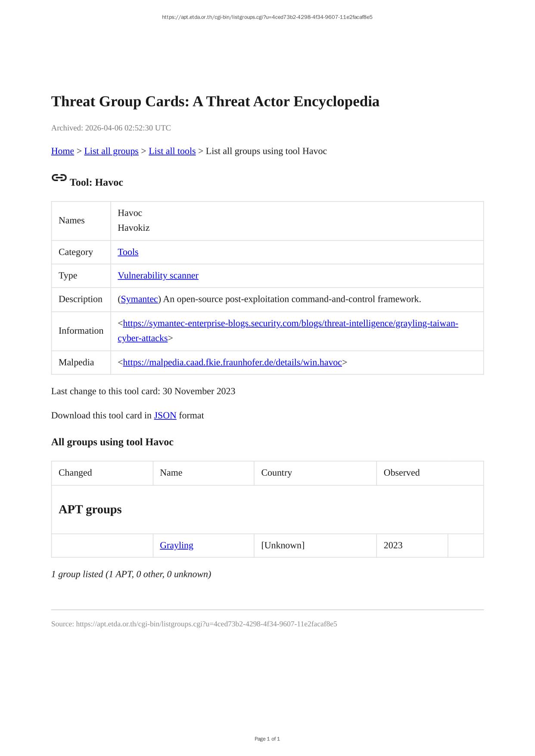535x756 pixels.
Task: Go to the Home breadcrumb link
Action: (62, 151)
